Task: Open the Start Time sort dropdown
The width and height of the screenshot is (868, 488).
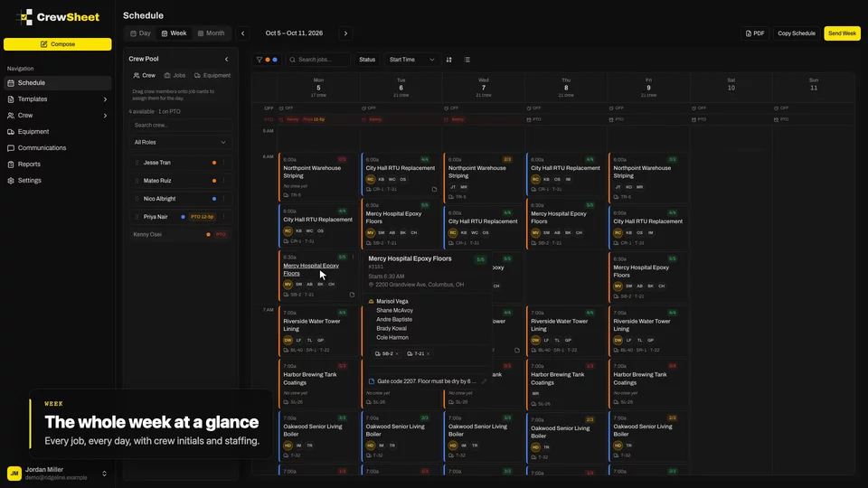Action: point(411,60)
